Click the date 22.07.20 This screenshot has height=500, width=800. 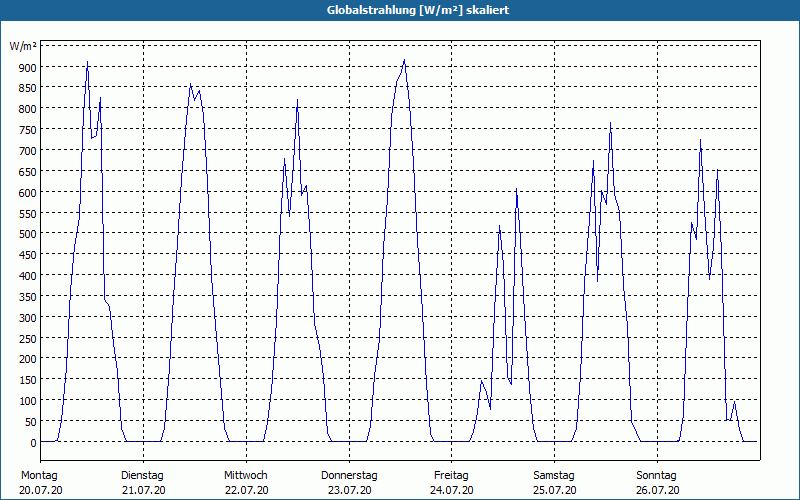(246, 490)
